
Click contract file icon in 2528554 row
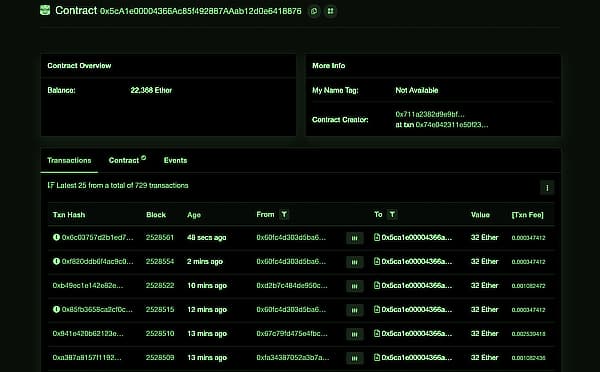(x=377, y=261)
